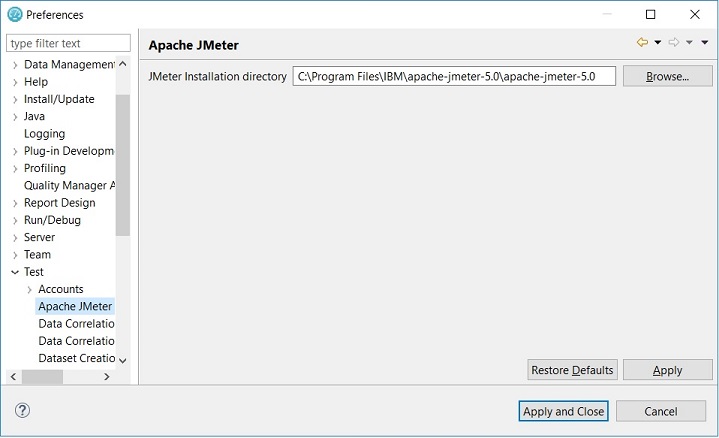
Task: Select the Logging preference item
Action: tap(44, 134)
